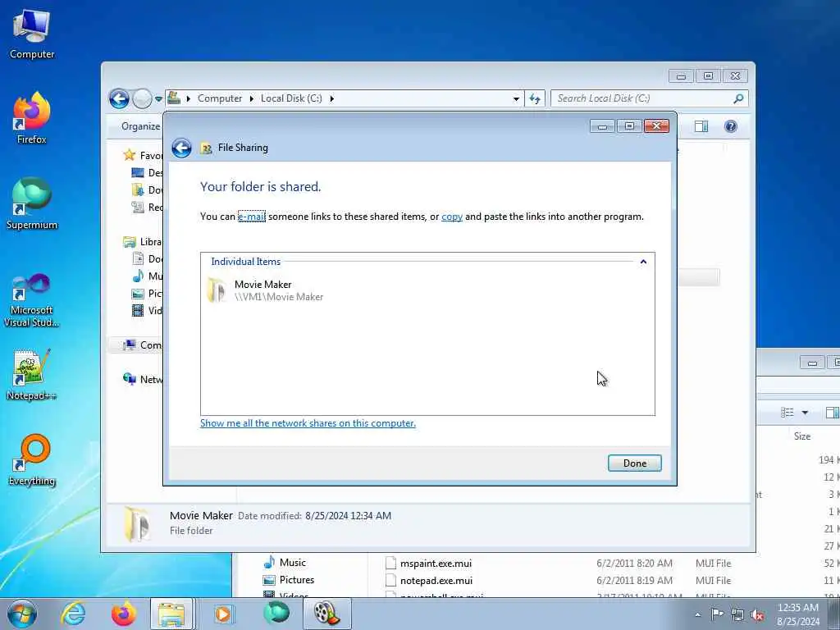
Task: Select notepad.exe.mui file in background window
Action: (x=436, y=581)
